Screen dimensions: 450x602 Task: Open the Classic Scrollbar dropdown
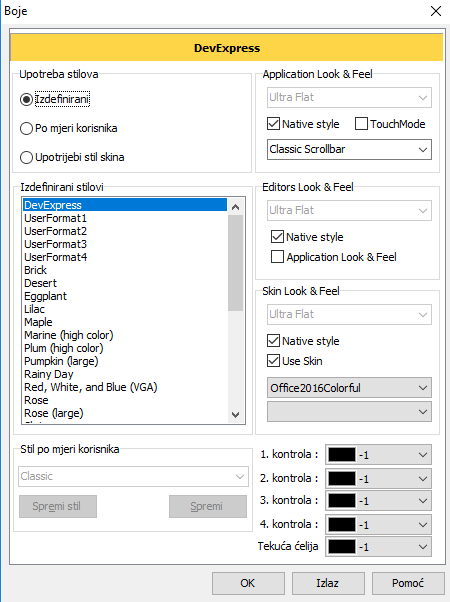pos(349,149)
